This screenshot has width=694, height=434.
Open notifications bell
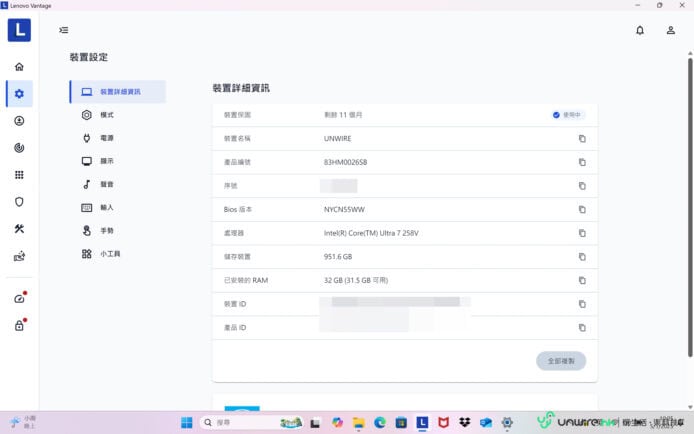pos(640,30)
